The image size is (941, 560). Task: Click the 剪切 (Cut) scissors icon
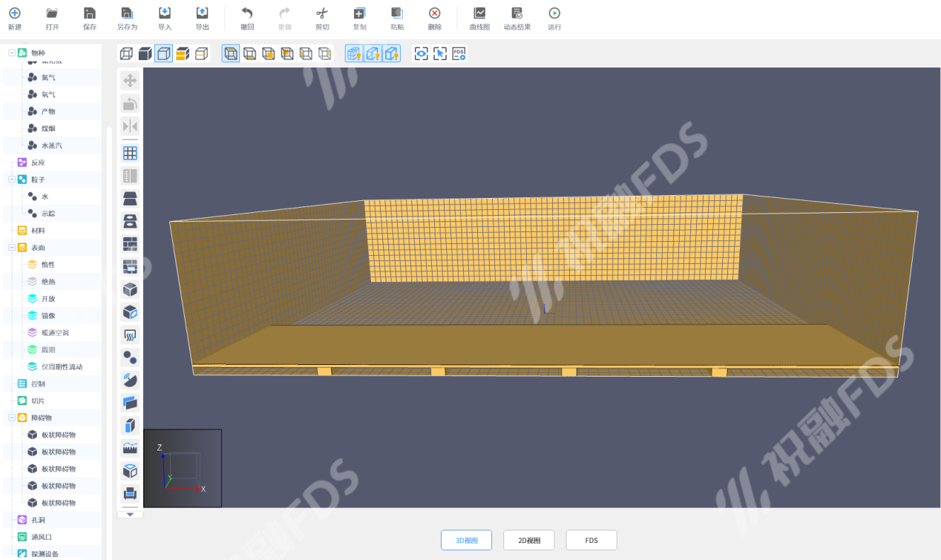point(321,14)
